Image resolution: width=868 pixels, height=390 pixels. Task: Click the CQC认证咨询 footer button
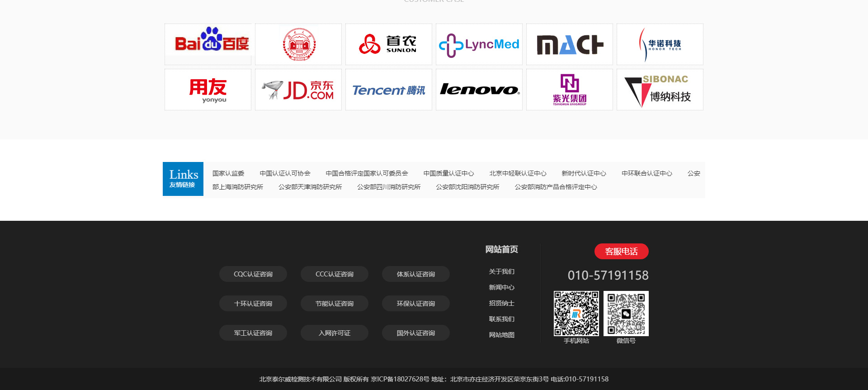tap(253, 274)
